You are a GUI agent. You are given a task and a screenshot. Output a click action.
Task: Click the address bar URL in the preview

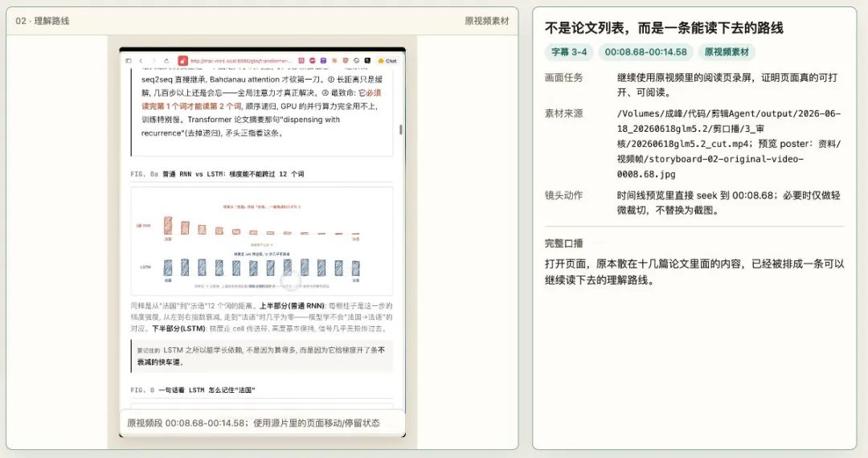point(240,61)
